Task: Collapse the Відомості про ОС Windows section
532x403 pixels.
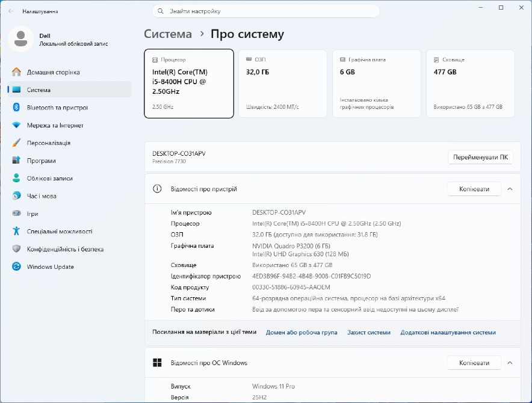Action: [x=510, y=363]
